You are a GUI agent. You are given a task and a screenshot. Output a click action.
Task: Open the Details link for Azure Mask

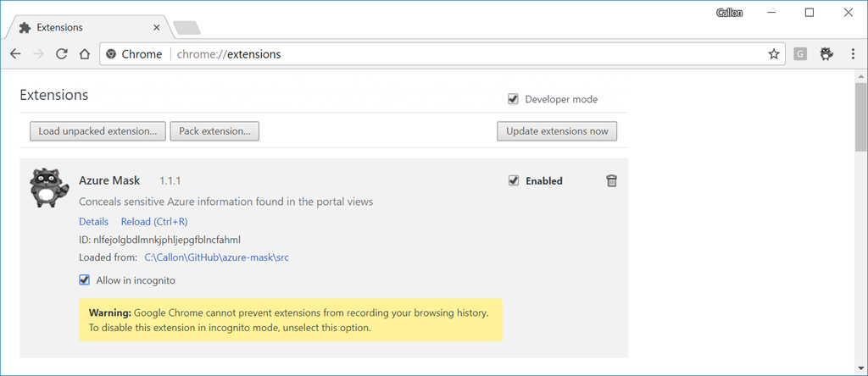click(x=93, y=222)
